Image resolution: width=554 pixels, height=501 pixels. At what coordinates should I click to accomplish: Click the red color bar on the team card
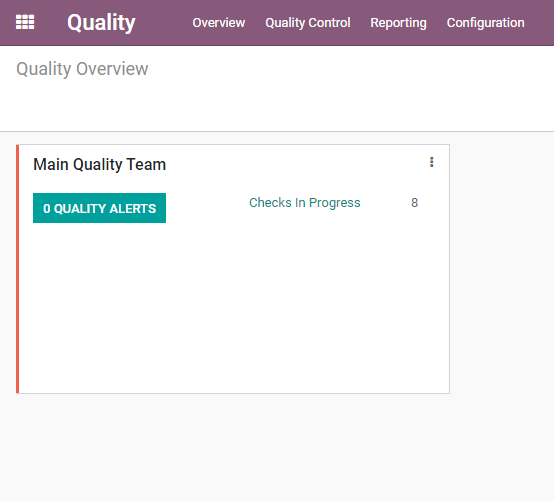18,269
